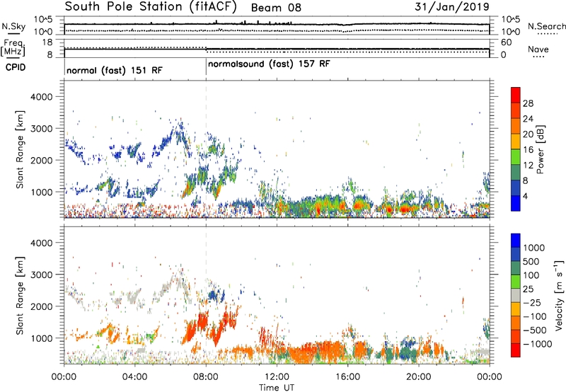The image size is (566, 392).
Task: Click the '4000' tick on the power panel
Action: point(42,97)
